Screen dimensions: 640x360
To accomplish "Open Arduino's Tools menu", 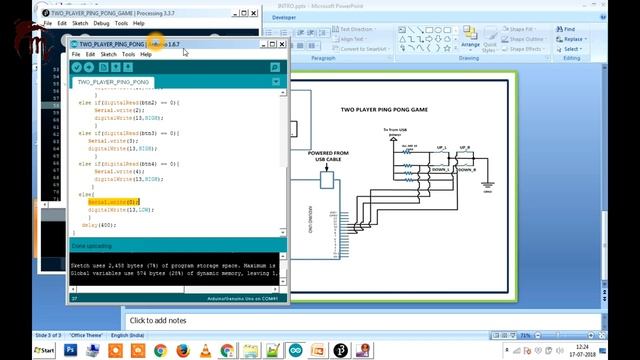I will click(128, 54).
